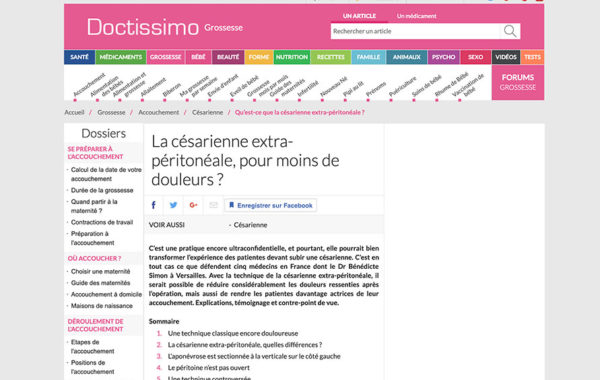Click 'Enregistrer sur Facebook' button
The height and width of the screenshot is (380, 600).
coord(271,205)
